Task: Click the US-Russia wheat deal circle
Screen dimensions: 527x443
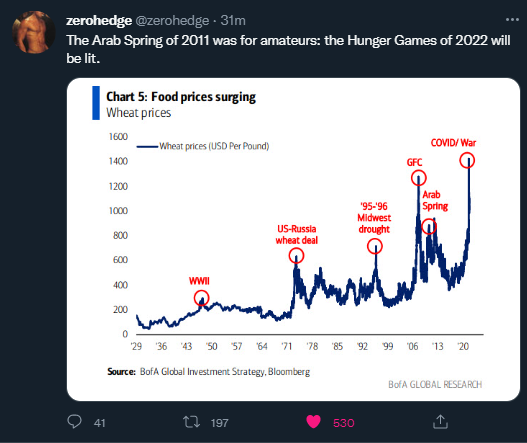Action: click(296, 256)
